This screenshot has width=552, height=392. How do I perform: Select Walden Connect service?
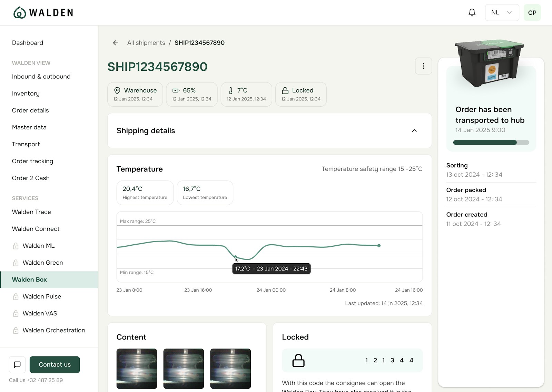pyautogui.click(x=36, y=229)
